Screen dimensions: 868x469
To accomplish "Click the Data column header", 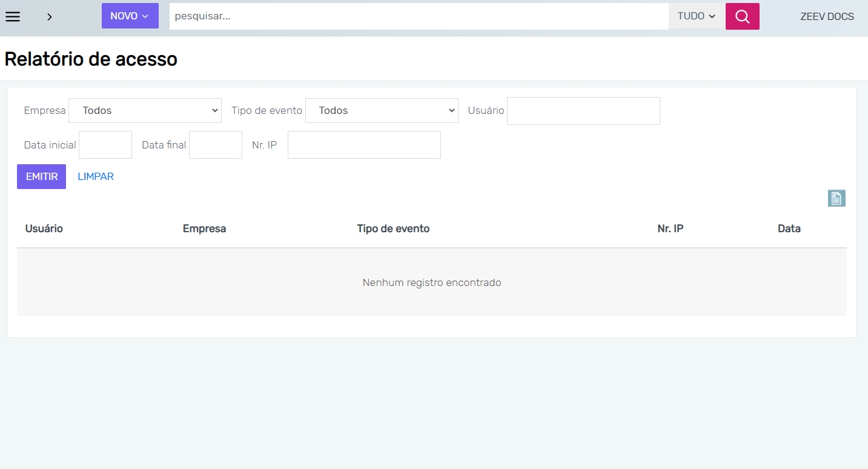I will 789,228.
